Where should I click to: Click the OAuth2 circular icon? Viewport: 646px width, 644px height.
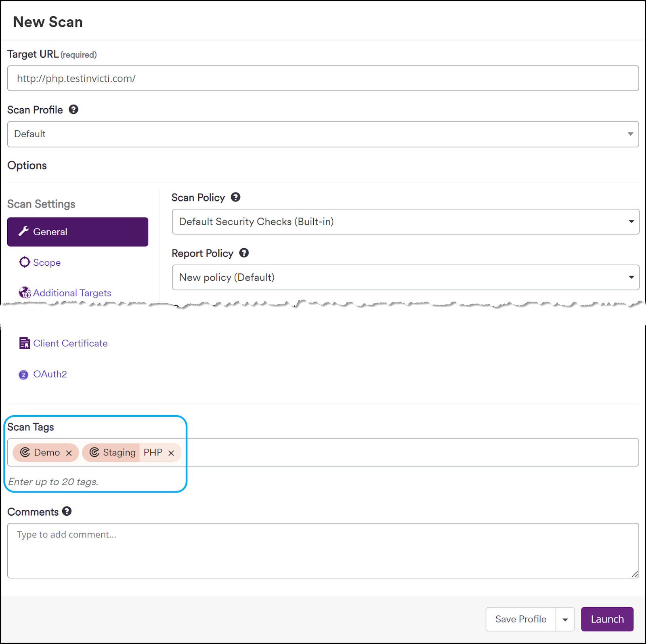coord(23,374)
